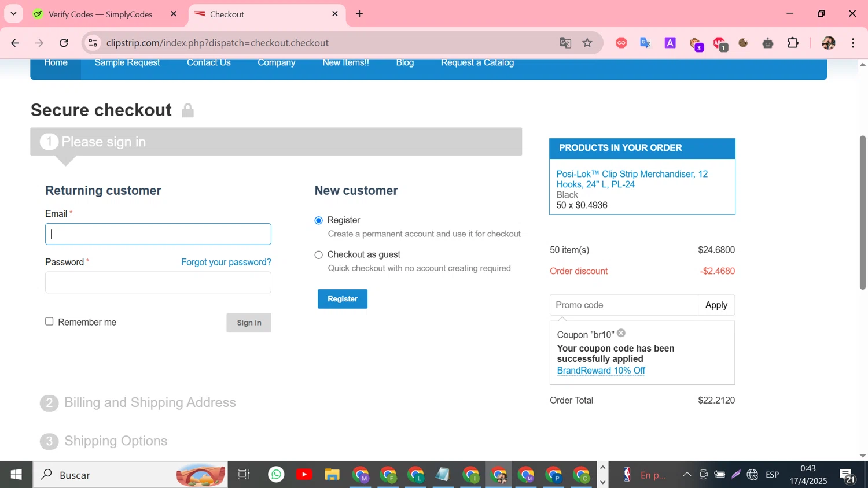Apply the promo code
Screen dimensions: 868x488
coord(716,305)
